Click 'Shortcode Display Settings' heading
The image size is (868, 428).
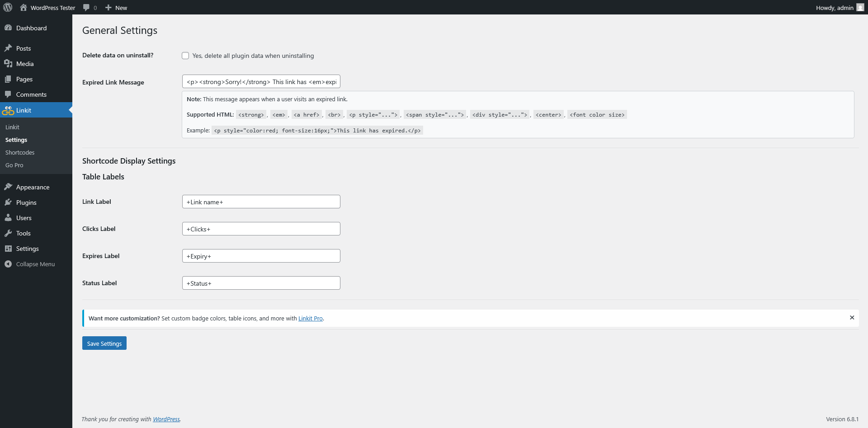click(129, 161)
